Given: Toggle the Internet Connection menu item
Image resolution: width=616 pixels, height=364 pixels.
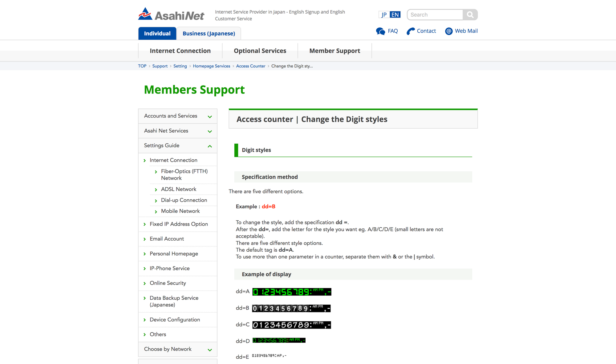Looking at the screenshot, I should coord(173,160).
